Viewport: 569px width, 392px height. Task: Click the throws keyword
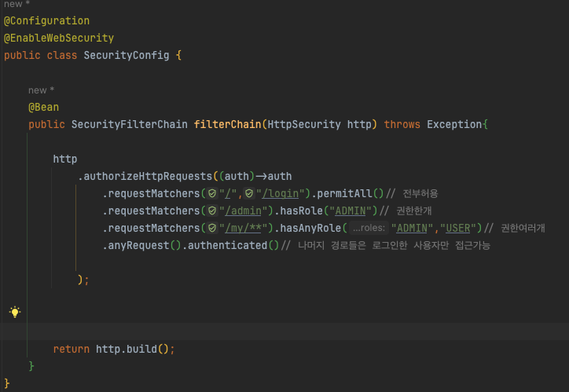(x=402, y=124)
